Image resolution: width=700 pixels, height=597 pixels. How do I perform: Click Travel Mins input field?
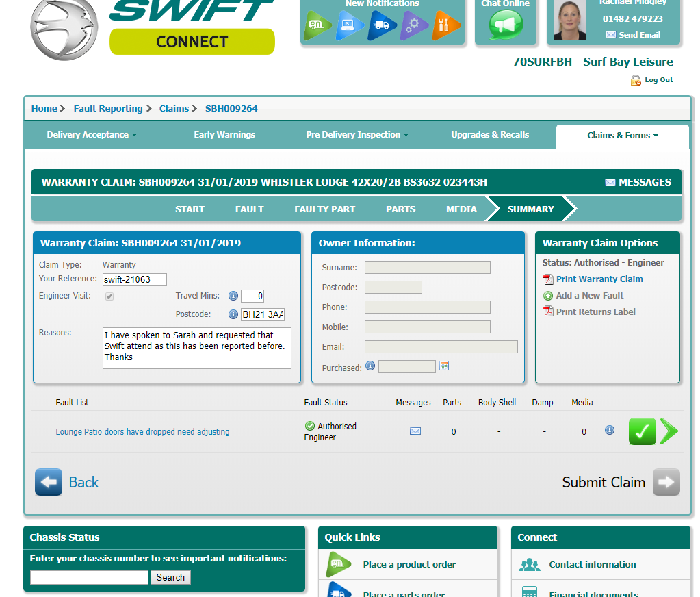252,296
